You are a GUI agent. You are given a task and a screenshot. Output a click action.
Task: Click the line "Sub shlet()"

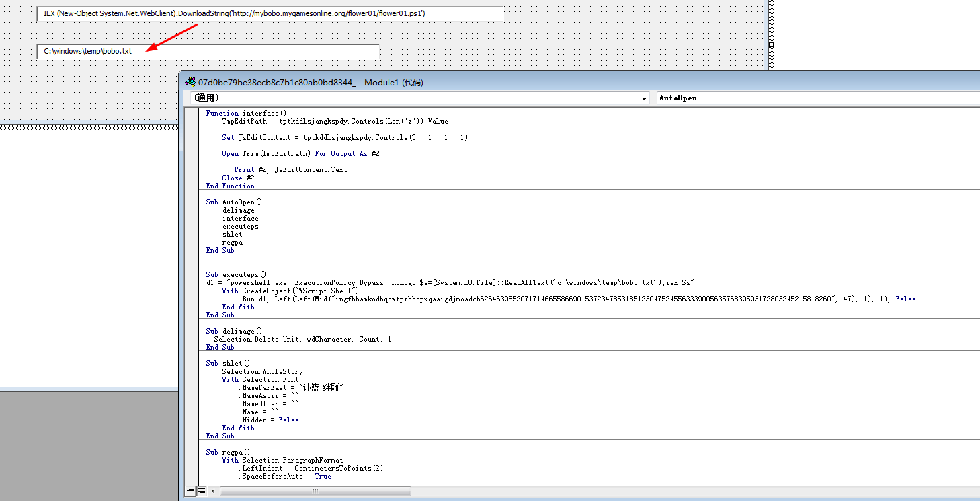tap(228, 363)
